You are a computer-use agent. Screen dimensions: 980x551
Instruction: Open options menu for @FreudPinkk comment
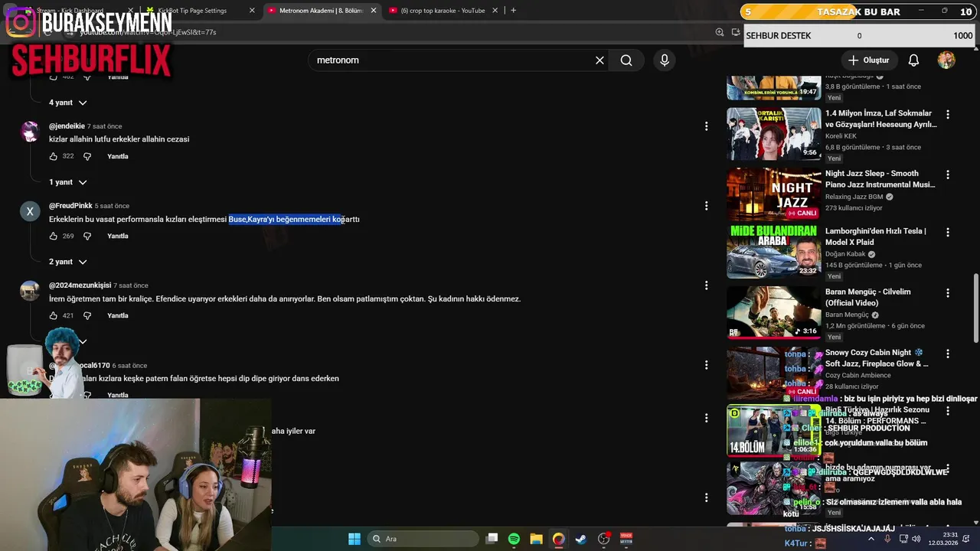click(x=706, y=206)
